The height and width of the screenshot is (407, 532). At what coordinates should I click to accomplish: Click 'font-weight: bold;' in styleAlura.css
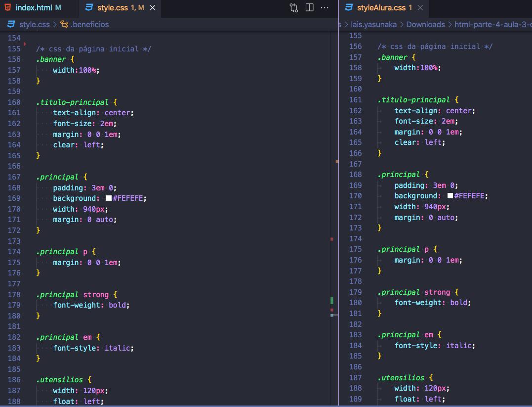click(x=433, y=303)
